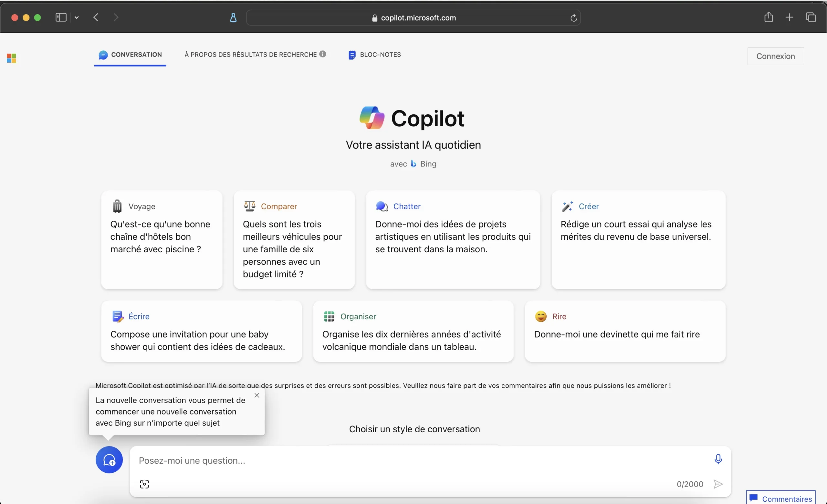Activate the microphone voice input
The height and width of the screenshot is (504, 827).
pyautogui.click(x=718, y=459)
